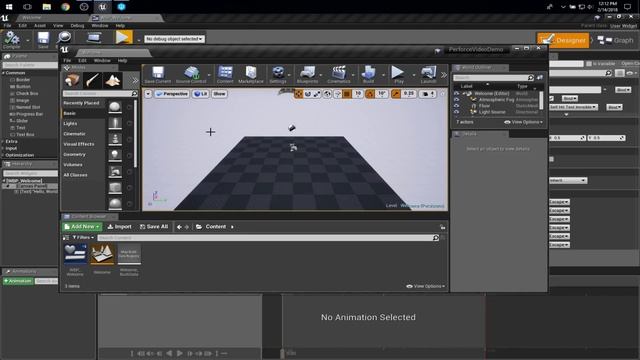Select Place mode icon in Modes panel

pos(72,80)
